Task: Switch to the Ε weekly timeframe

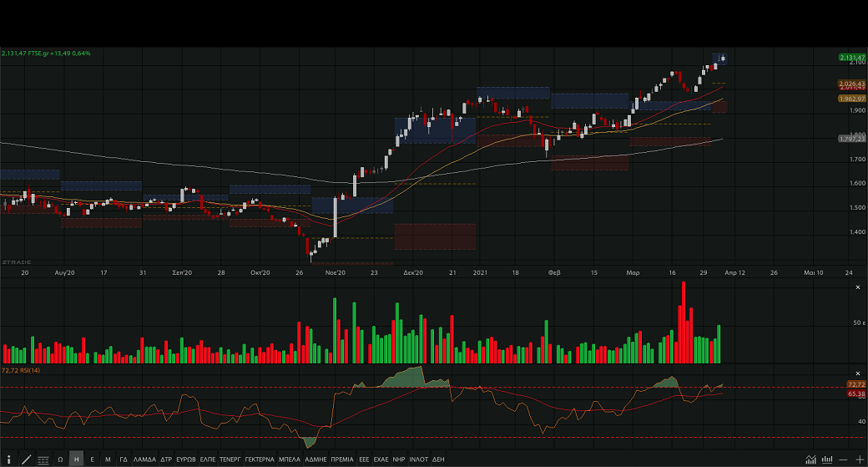Action: 92,459
